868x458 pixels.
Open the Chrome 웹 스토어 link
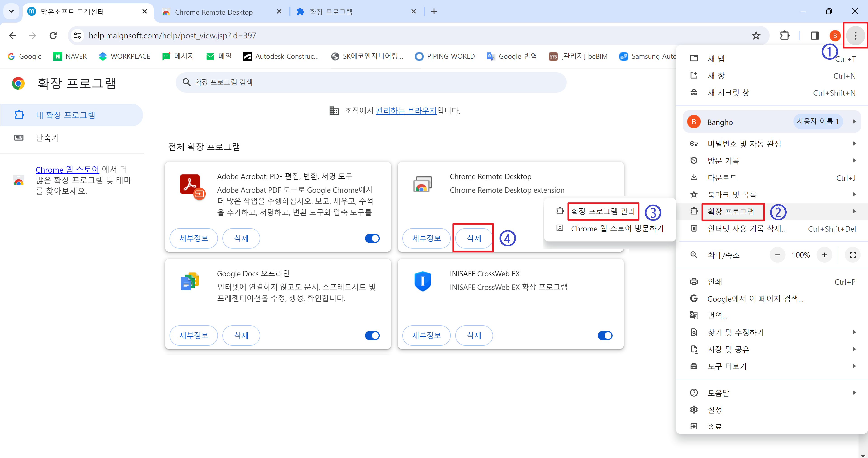(67, 169)
